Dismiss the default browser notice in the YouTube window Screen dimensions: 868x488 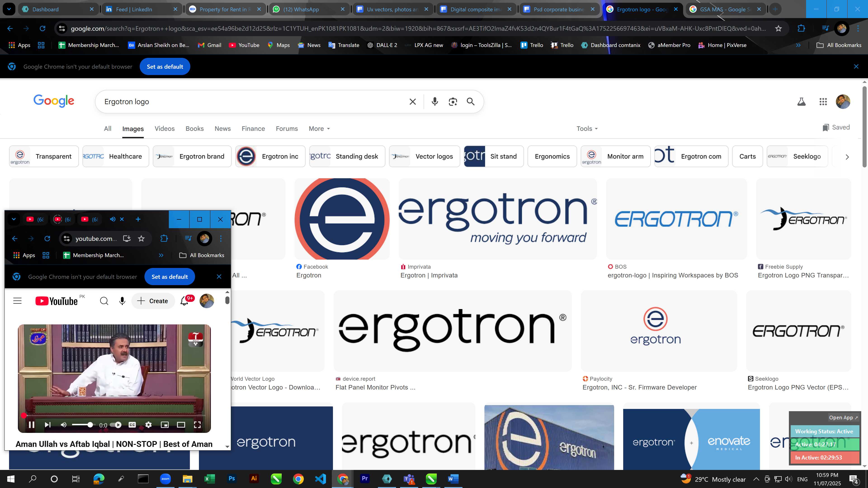click(219, 277)
